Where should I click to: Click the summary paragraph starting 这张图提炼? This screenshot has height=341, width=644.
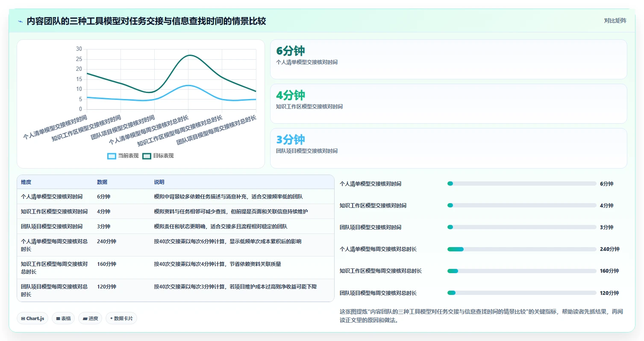(x=481, y=316)
